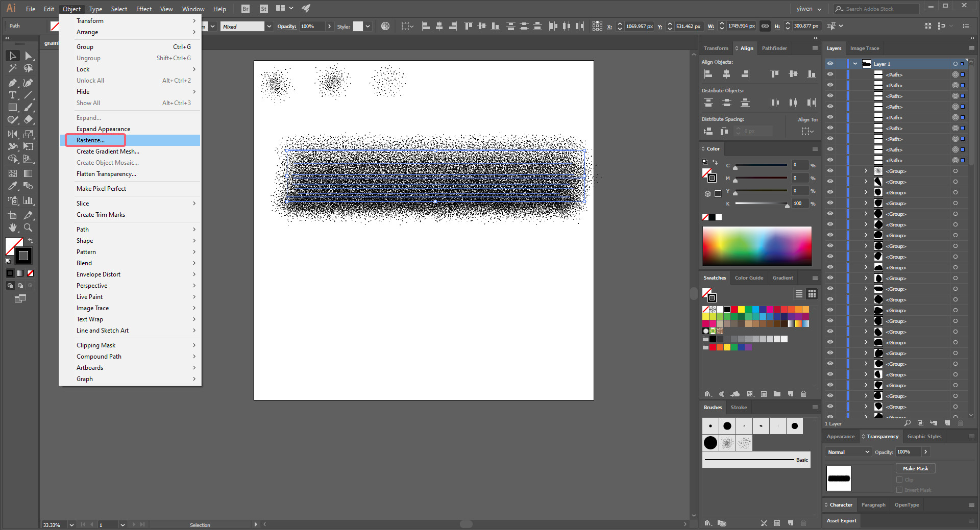Select the Paintbrush tool
Image resolution: width=980 pixels, height=530 pixels.
[x=29, y=108]
